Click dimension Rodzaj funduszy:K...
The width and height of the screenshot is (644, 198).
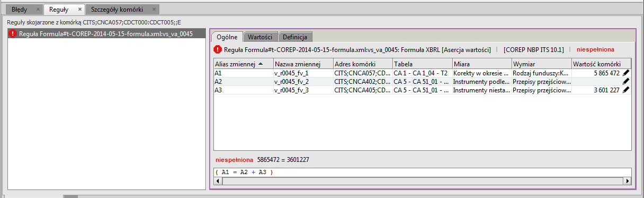pyautogui.click(x=542, y=73)
